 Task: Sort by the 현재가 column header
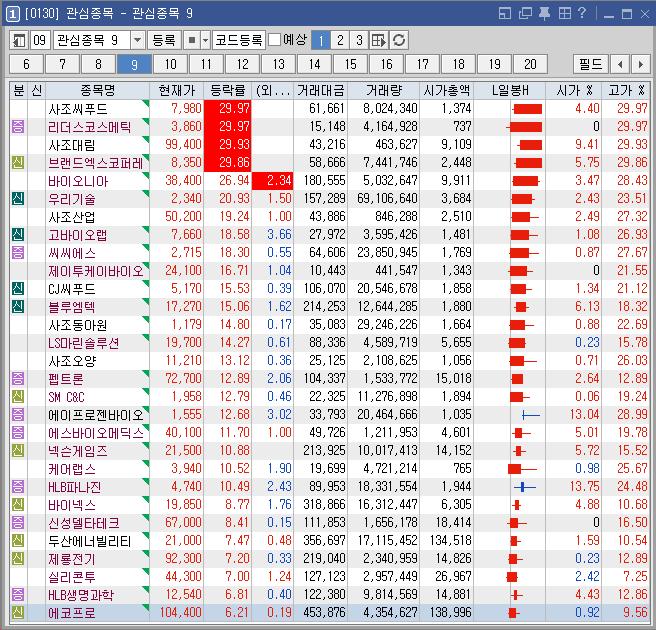tap(177, 90)
